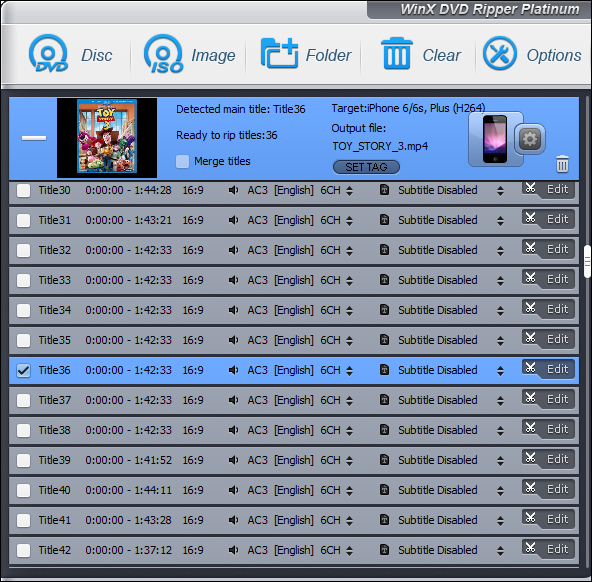Click the Clear trash icon
Screen dimensions: 592x582
(x=396, y=53)
